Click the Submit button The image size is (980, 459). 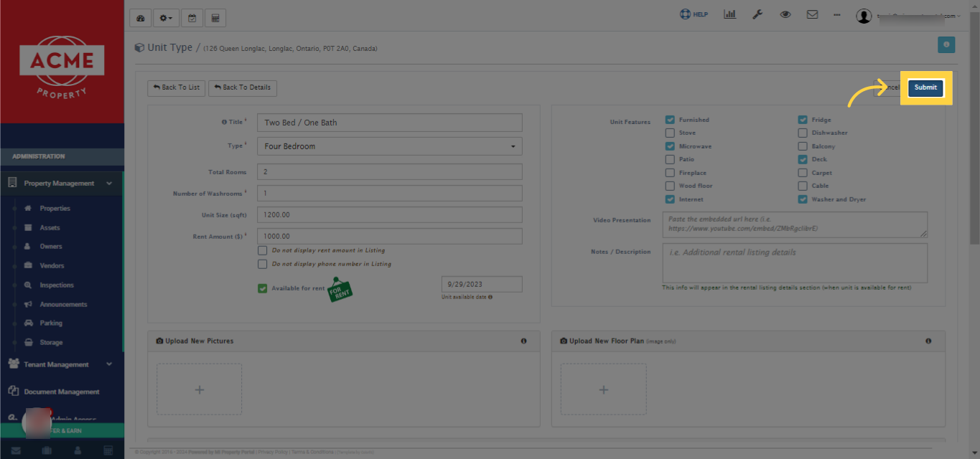click(925, 87)
